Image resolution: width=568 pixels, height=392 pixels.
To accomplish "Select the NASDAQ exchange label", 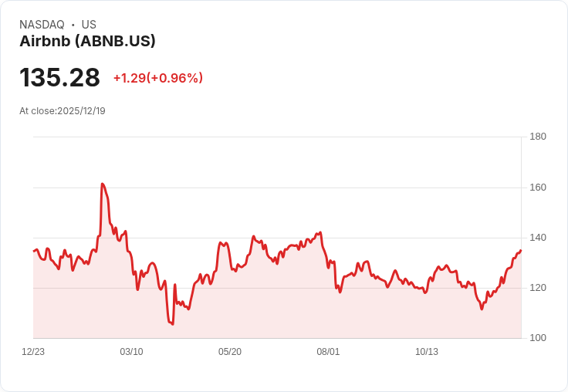I will coord(42,25).
